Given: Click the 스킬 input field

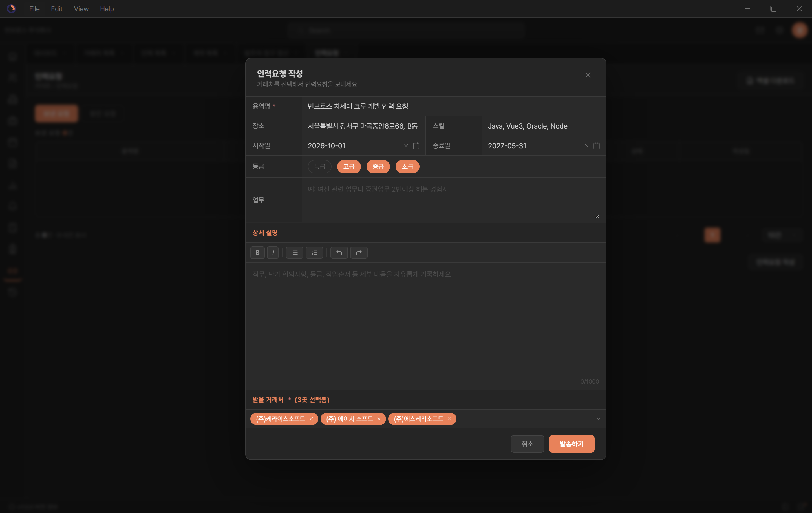Looking at the screenshot, I should coord(544,126).
